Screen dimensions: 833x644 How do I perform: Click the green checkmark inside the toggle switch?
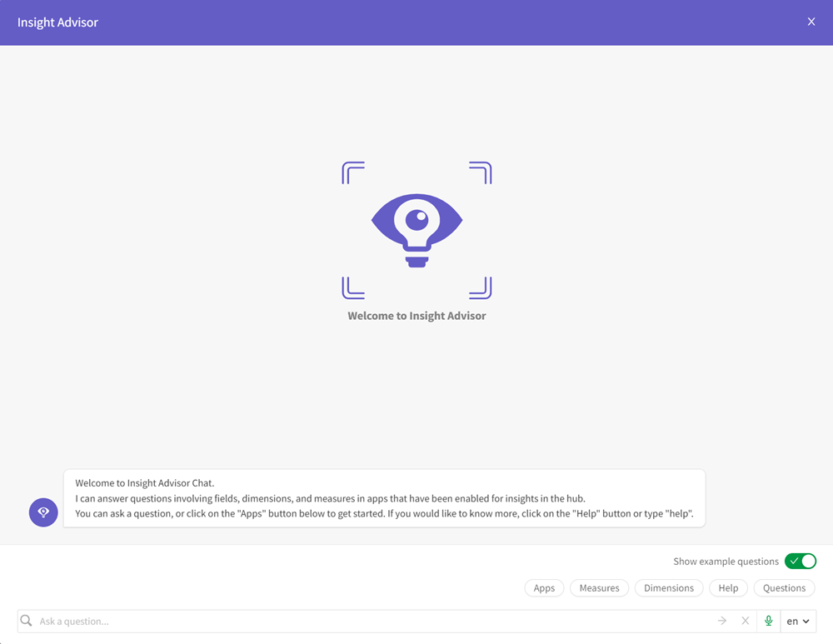795,561
